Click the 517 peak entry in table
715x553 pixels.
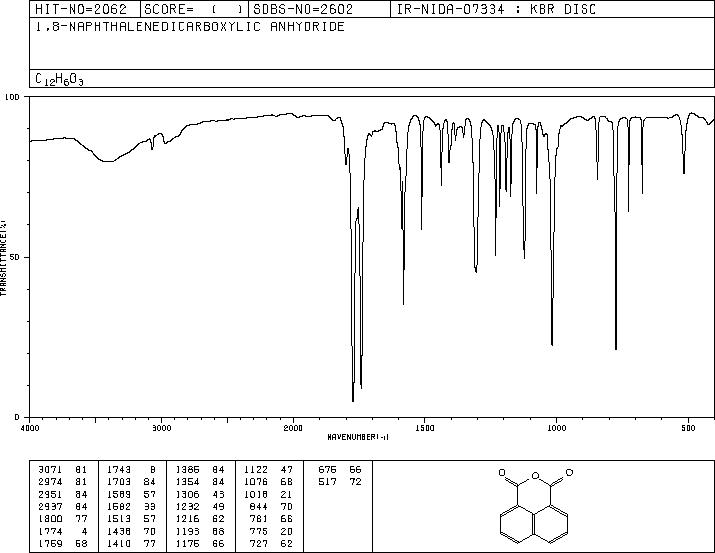340,482
